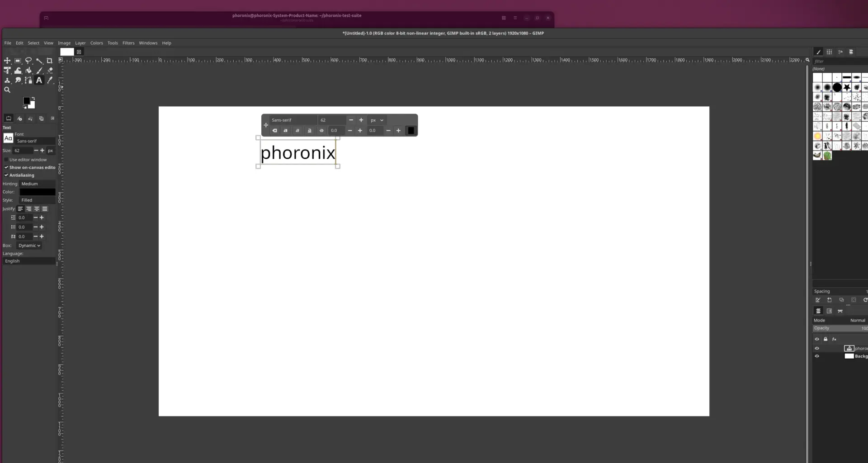Select the Smudge tool
Screen dimensions: 868x463
pyautogui.click(x=18, y=80)
